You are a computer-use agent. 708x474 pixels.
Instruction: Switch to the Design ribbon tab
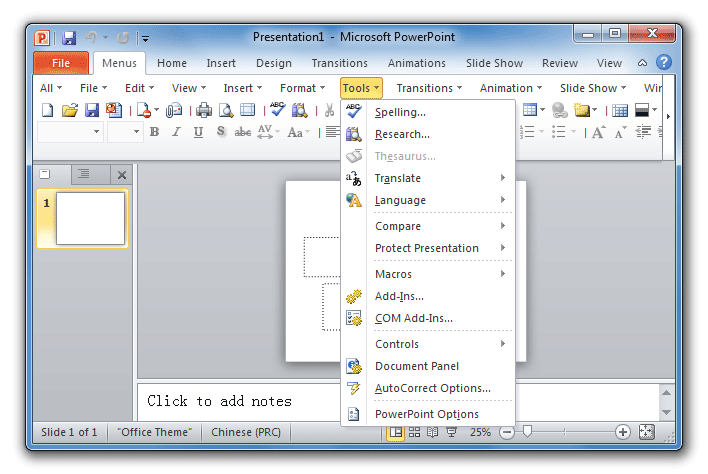pos(274,63)
